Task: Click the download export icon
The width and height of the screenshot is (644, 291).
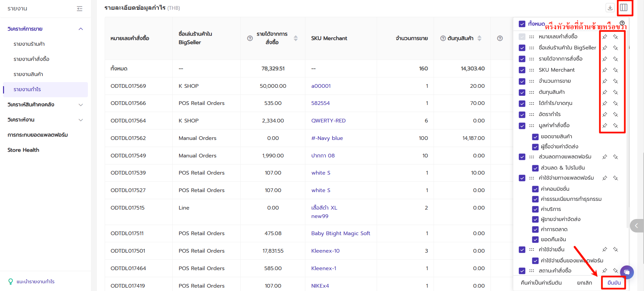Action: 610,7
